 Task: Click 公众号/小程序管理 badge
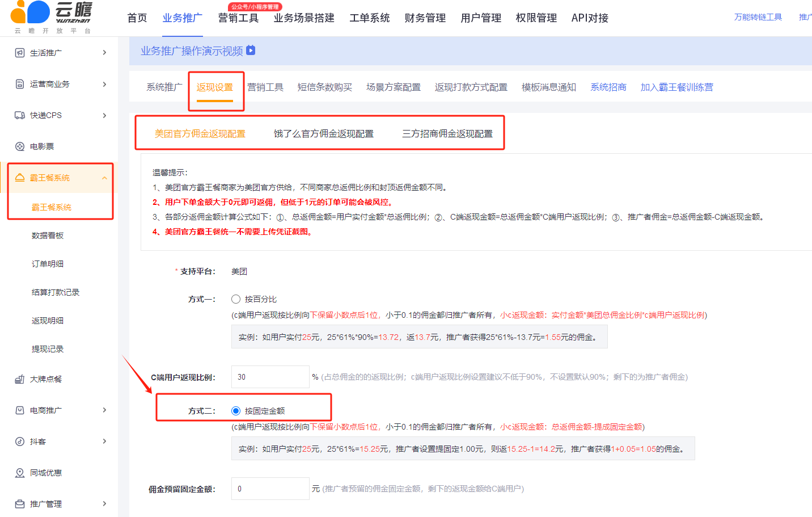coord(255,7)
